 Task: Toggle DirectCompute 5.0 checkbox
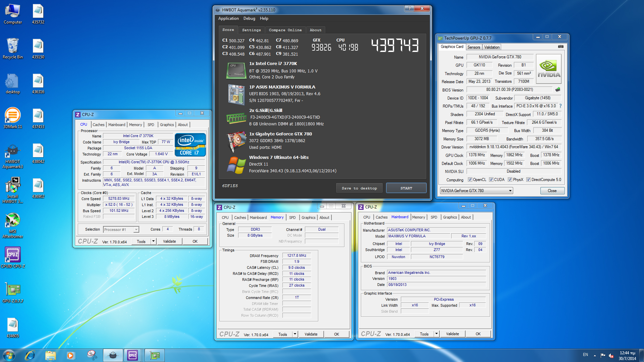click(528, 180)
